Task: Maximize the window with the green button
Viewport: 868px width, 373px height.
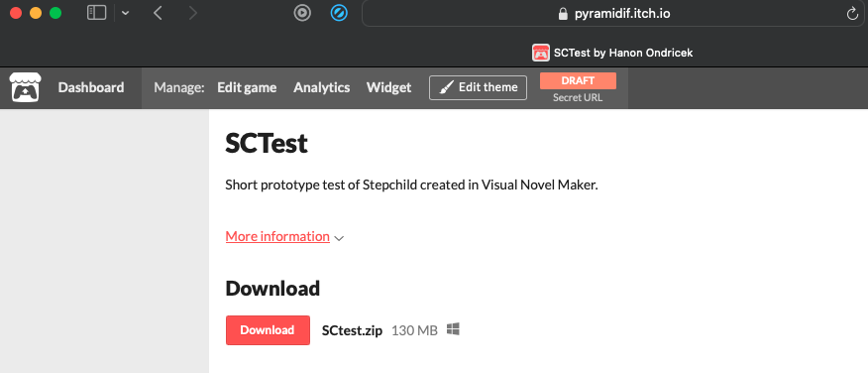Action: coord(55,13)
